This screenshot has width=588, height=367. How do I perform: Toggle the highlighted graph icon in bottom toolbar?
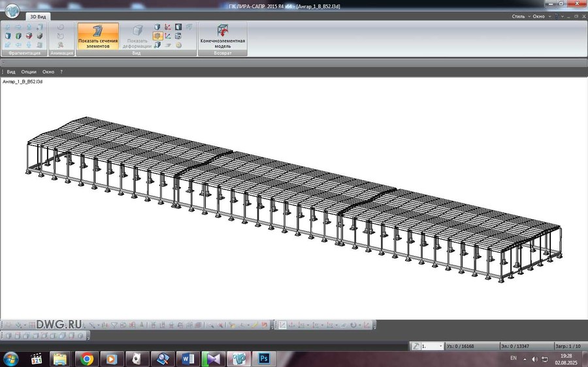[x=283, y=325]
